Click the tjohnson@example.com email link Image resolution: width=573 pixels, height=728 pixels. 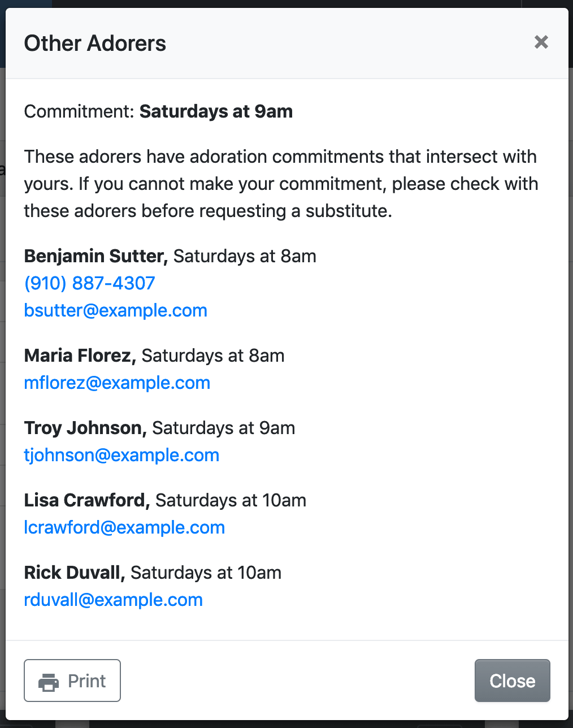(x=121, y=455)
